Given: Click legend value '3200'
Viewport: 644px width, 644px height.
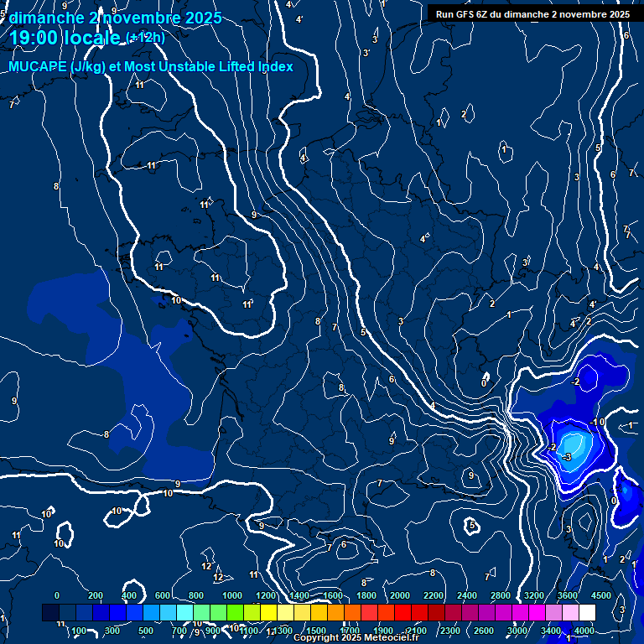Looking at the screenshot, I should (x=534, y=595).
